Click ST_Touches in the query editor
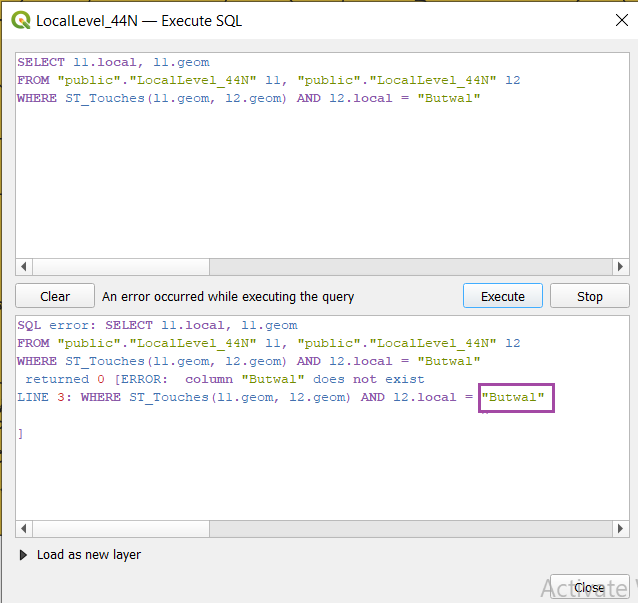The width and height of the screenshot is (638, 603). pos(105,98)
